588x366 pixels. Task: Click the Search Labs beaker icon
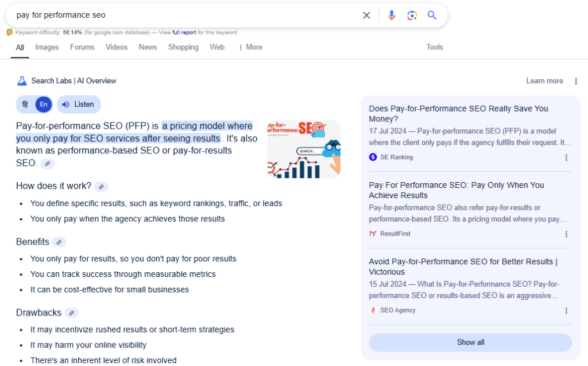[21, 80]
